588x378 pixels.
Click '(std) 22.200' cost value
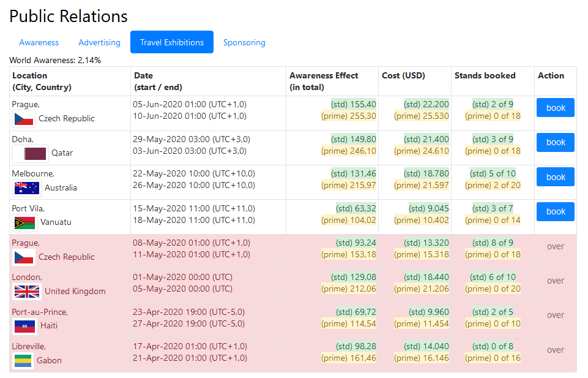coord(426,104)
